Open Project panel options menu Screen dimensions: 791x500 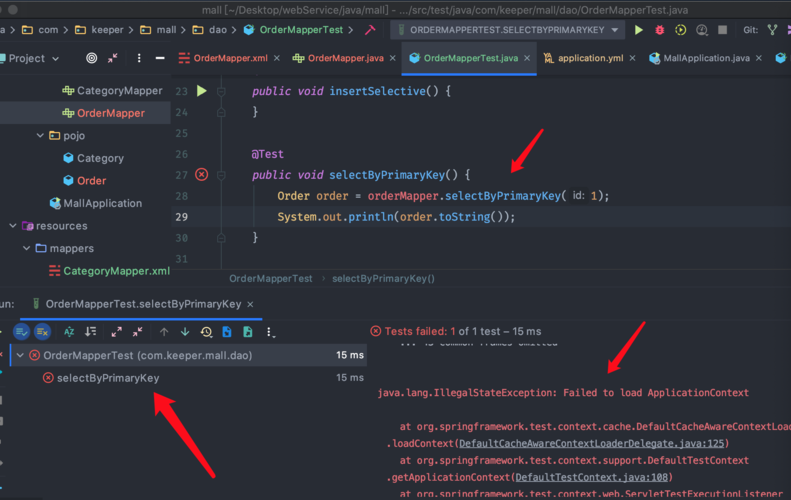[x=139, y=58]
